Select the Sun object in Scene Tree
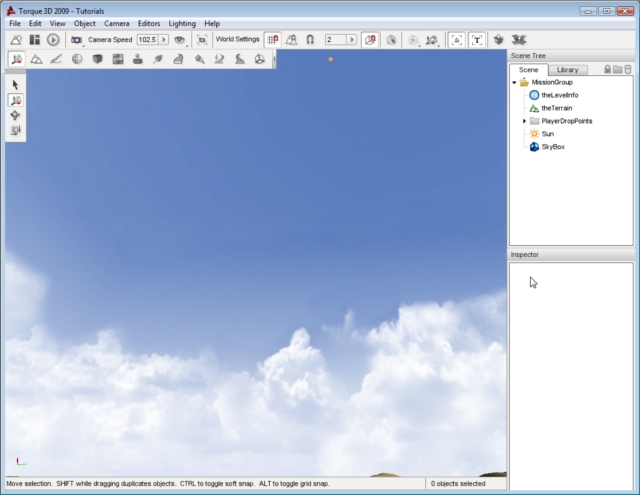The height and width of the screenshot is (495, 640). click(x=547, y=134)
